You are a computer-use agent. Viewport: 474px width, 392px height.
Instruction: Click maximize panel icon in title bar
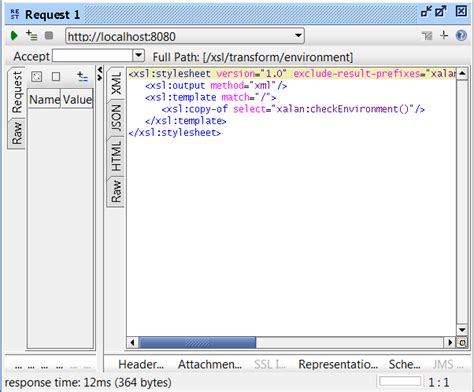[441, 12]
